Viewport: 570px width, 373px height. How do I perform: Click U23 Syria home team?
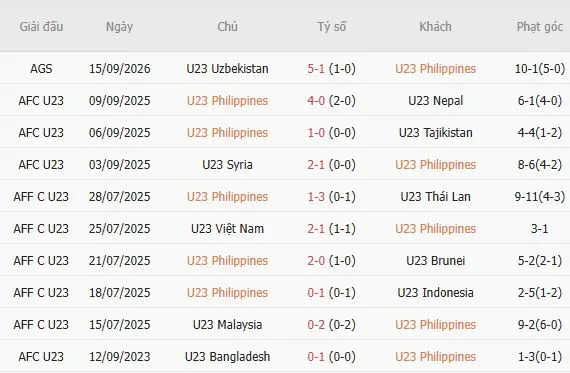click(227, 164)
